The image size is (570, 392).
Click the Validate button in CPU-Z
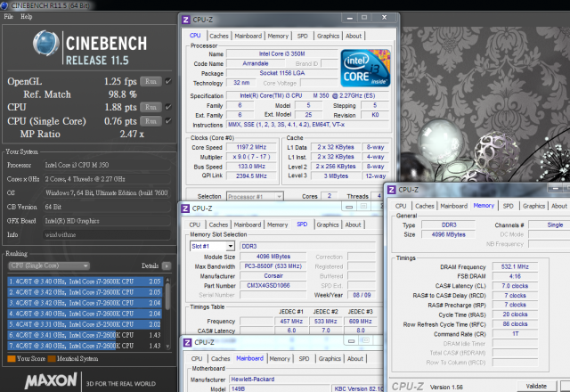pos(536,386)
